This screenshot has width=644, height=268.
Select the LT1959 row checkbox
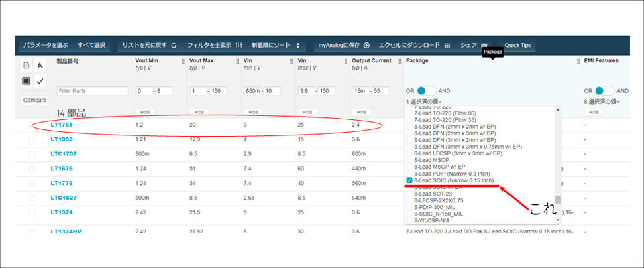pos(32,139)
